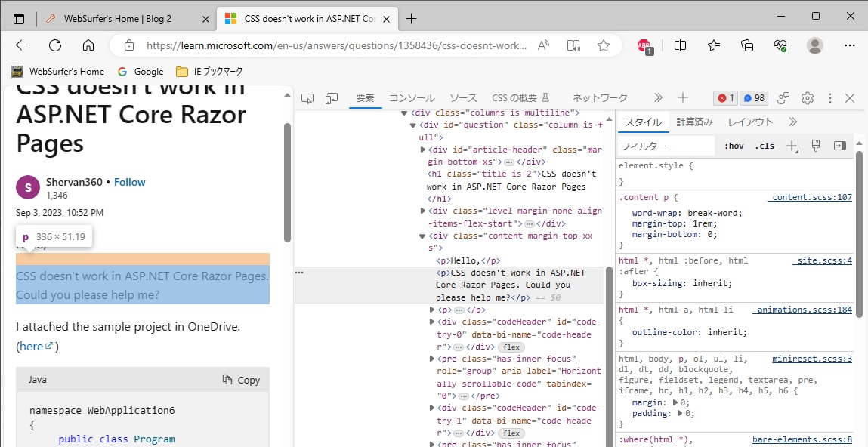Open the 98 issues badge
868x447 pixels.
point(754,98)
